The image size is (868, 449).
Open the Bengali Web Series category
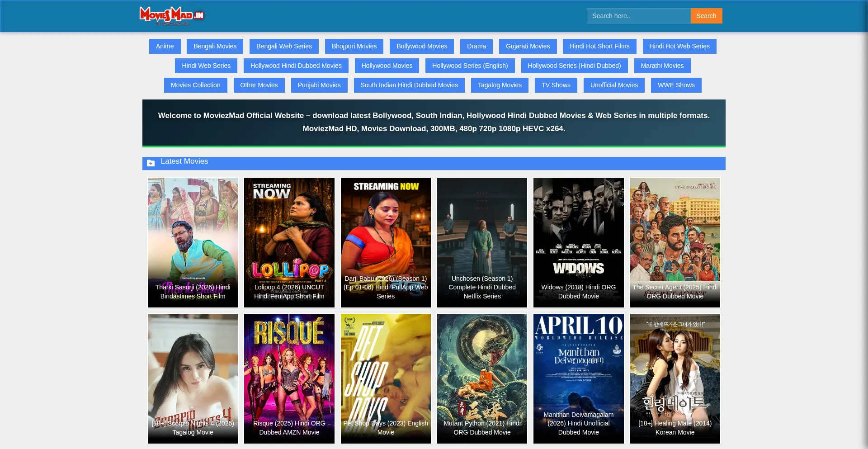pos(284,46)
